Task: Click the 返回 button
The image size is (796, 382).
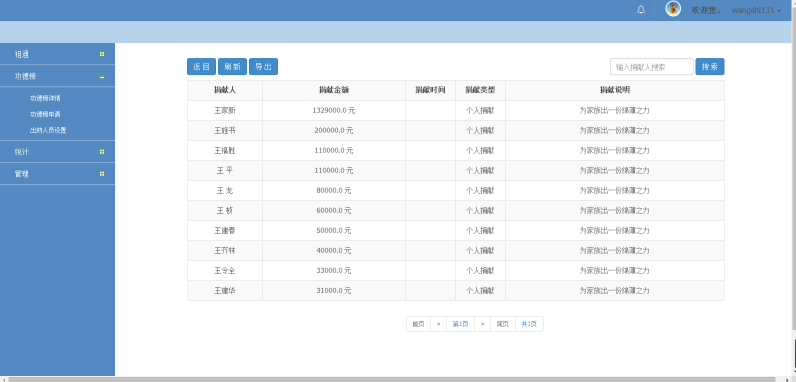Action: pos(202,67)
